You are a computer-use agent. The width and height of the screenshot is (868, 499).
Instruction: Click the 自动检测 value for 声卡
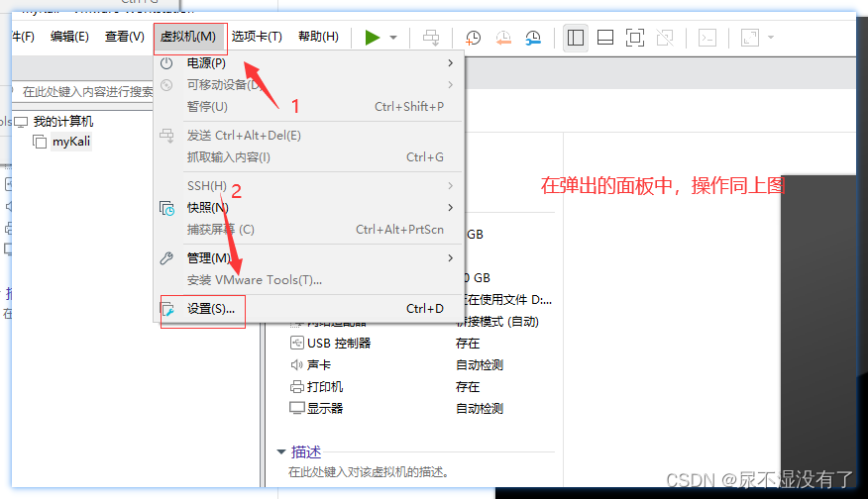480,365
